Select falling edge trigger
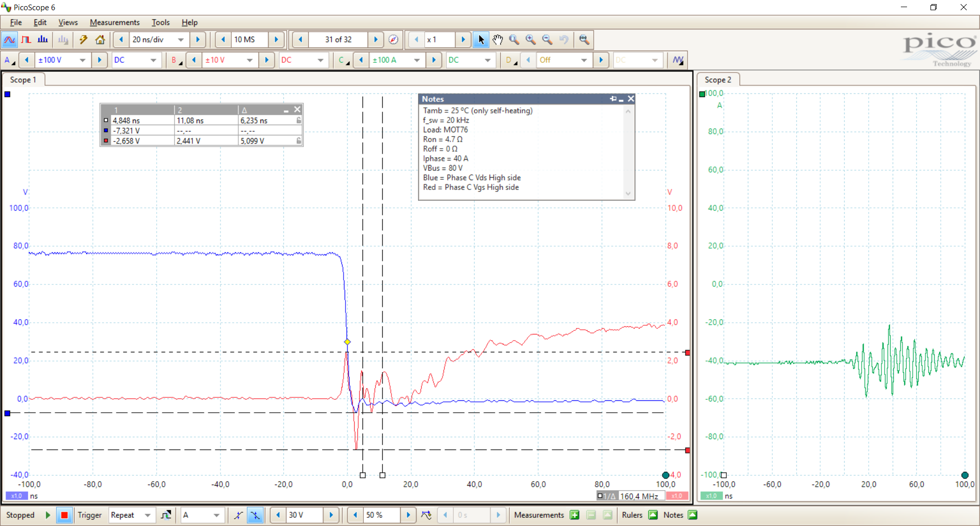The width and height of the screenshot is (980, 526). 255,515
